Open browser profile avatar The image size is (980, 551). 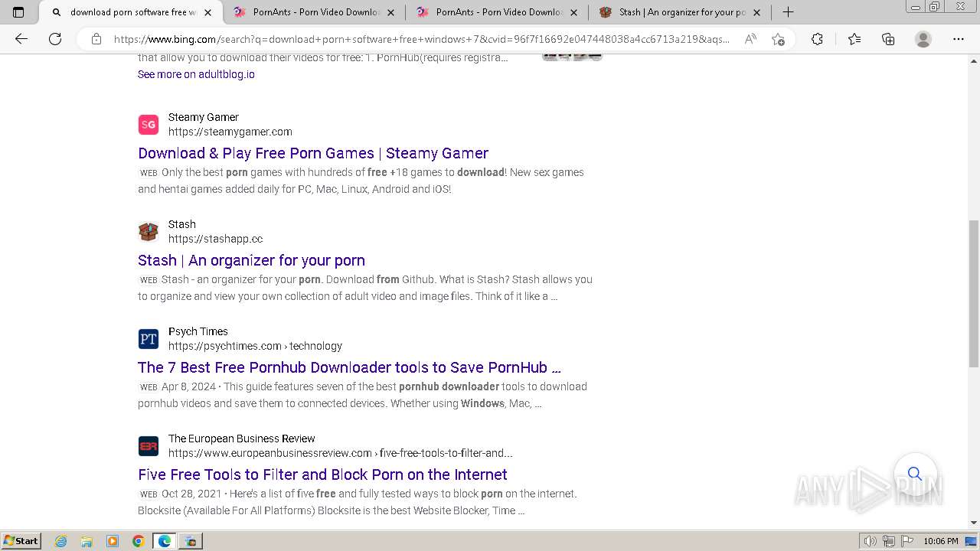click(923, 39)
